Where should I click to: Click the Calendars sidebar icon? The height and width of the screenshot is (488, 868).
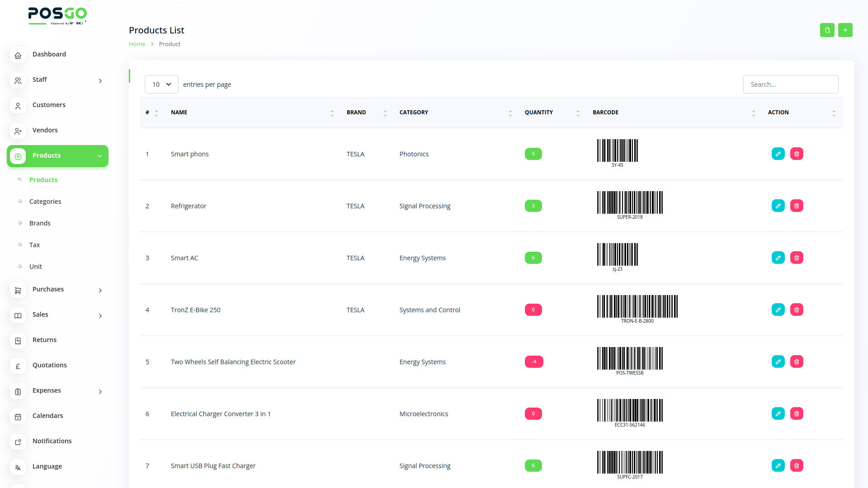pyautogui.click(x=18, y=417)
